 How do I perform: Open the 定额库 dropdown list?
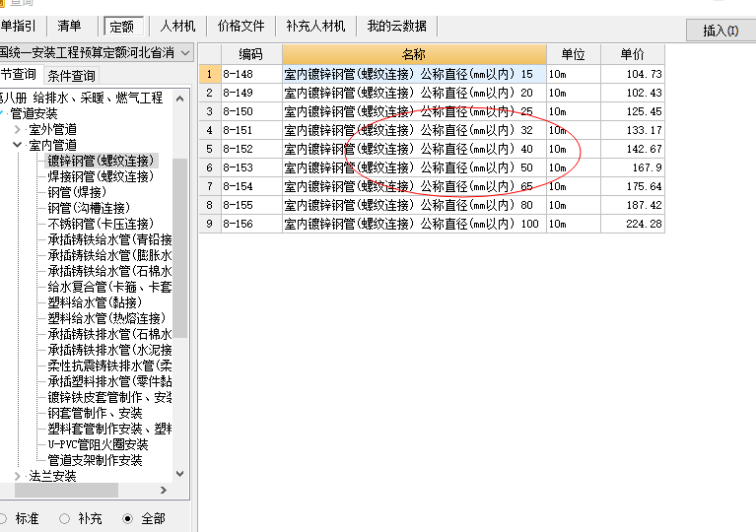click(x=185, y=53)
